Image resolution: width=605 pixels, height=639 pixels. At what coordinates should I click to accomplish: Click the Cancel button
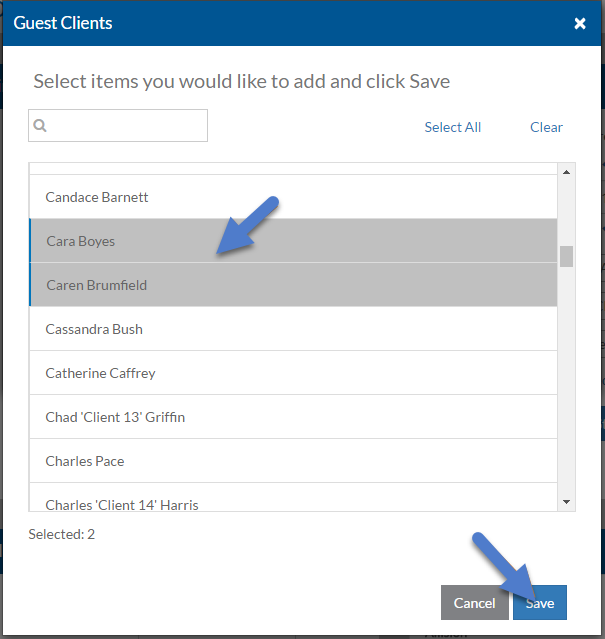pos(475,603)
